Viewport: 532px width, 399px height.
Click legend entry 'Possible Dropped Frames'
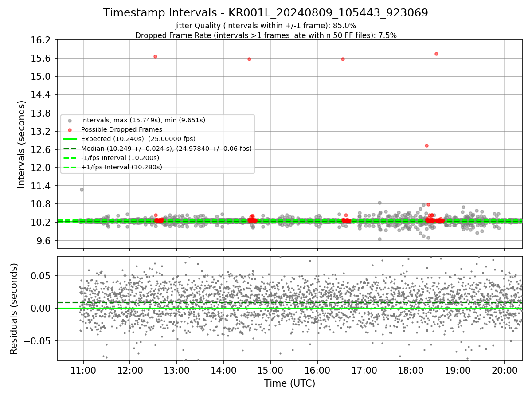coord(121,129)
